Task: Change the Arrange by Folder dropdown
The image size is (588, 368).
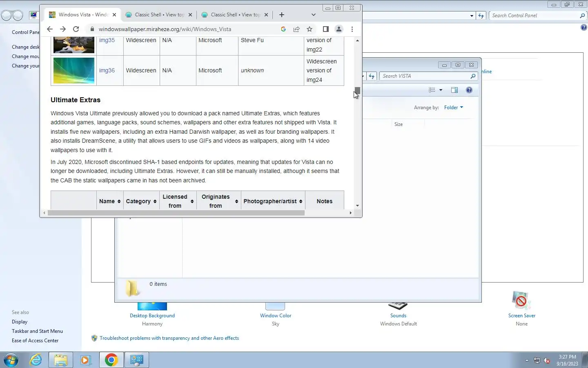Action: pos(454,108)
